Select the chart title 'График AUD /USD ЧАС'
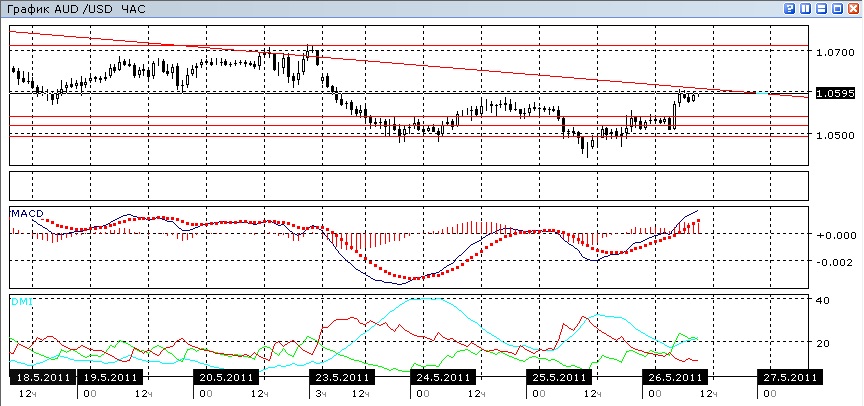The height and width of the screenshot is (406, 864). coord(76,9)
